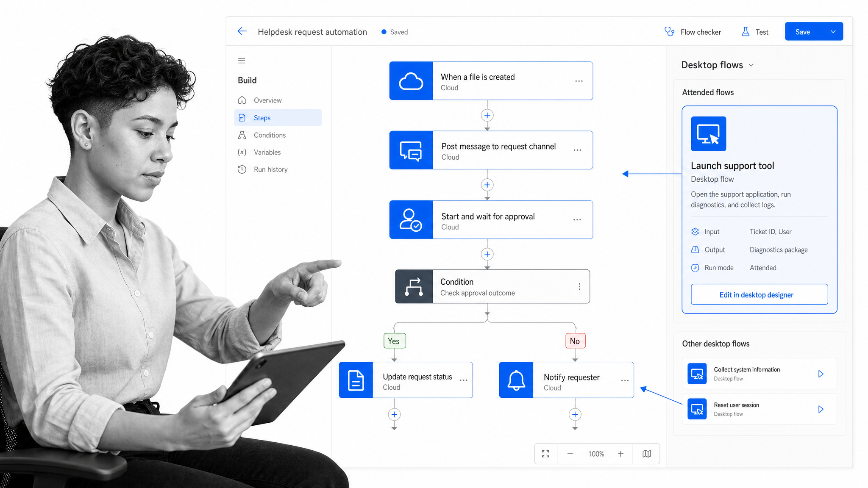Click the Condition branch icon
The height and width of the screenshot is (488, 868).
coord(414,287)
